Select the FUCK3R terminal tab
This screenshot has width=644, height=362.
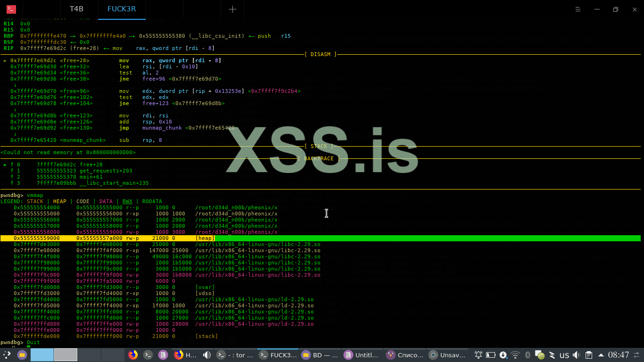pos(122,9)
